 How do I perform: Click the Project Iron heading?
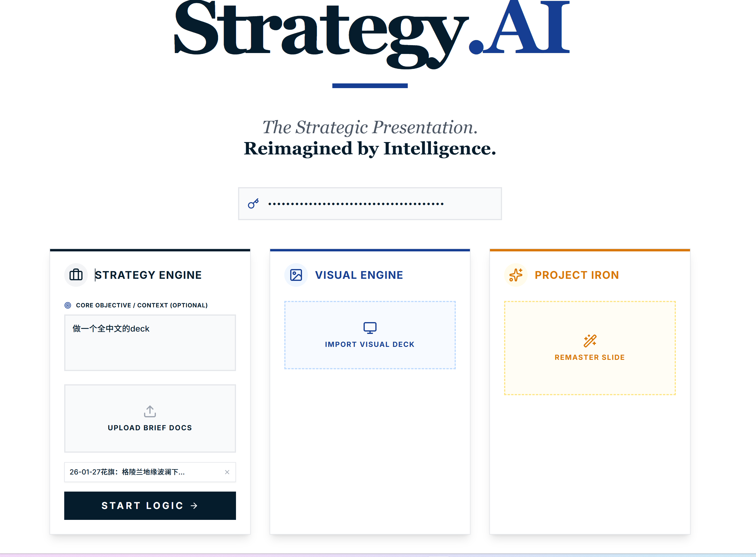click(577, 275)
